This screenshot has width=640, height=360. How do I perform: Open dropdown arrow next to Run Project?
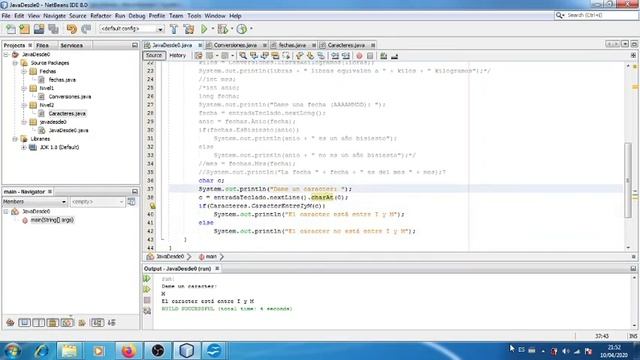(213, 29)
